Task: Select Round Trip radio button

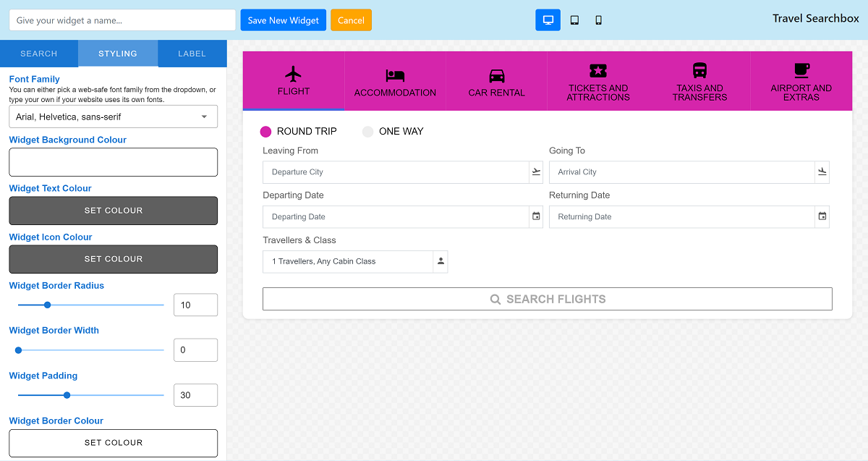Action: tap(265, 132)
